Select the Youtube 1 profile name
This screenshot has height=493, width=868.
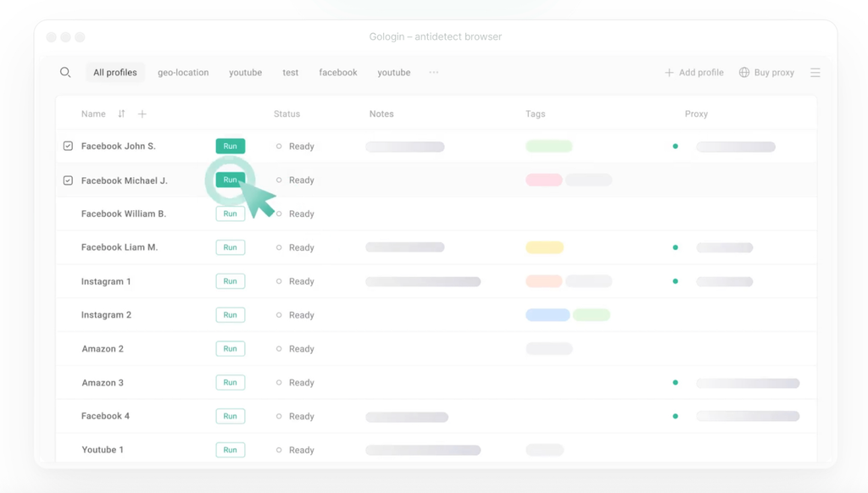103,450
